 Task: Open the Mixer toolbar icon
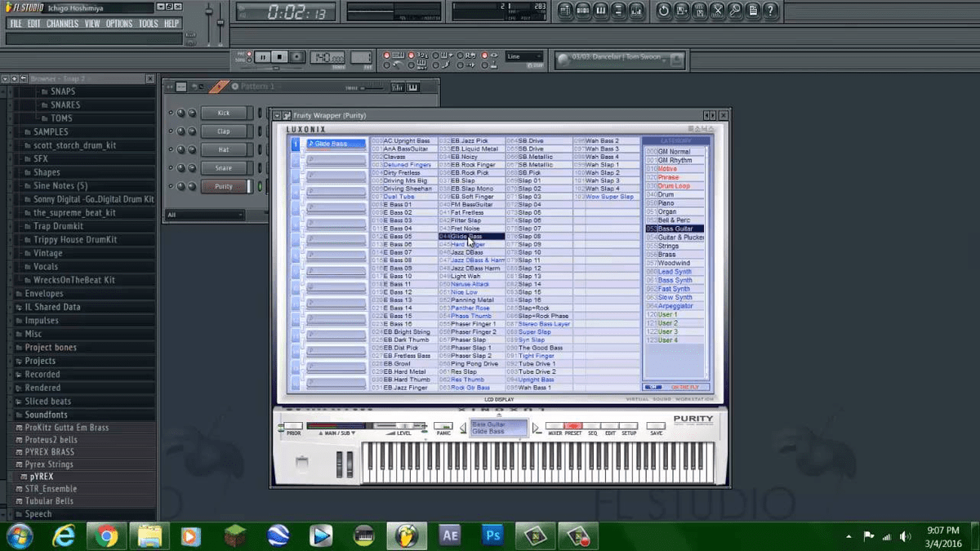coord(635,11)
